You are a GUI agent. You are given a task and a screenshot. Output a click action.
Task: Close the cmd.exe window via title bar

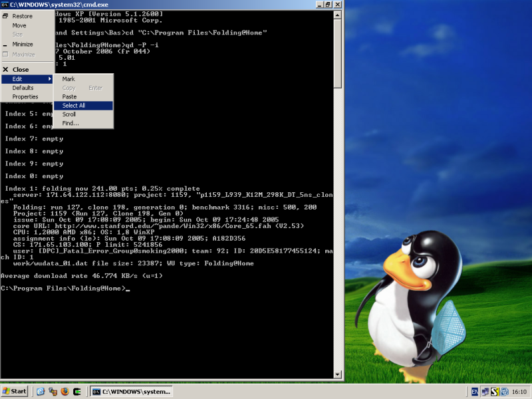[338, 5]
